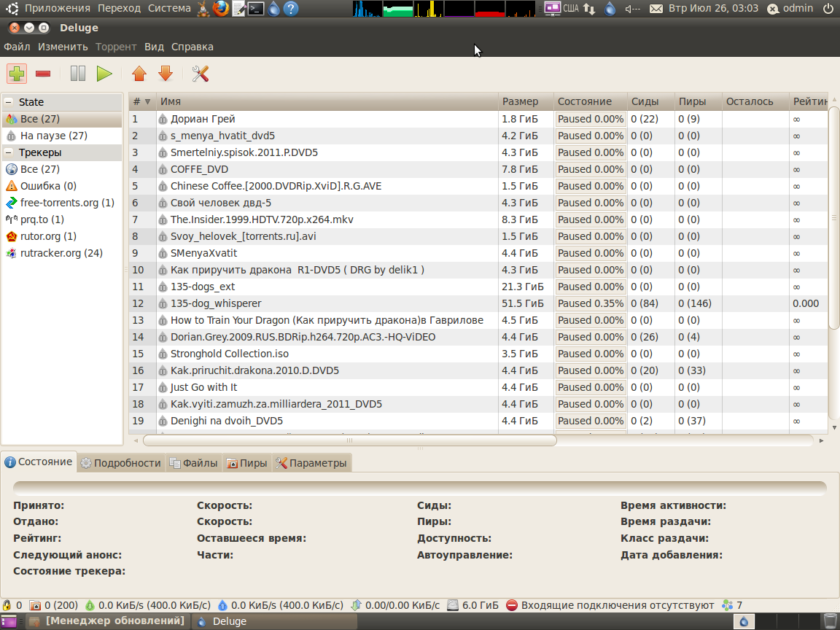Select torrent Stronghold Collection.iso
The image size is (840, 630).
point(478,354)
